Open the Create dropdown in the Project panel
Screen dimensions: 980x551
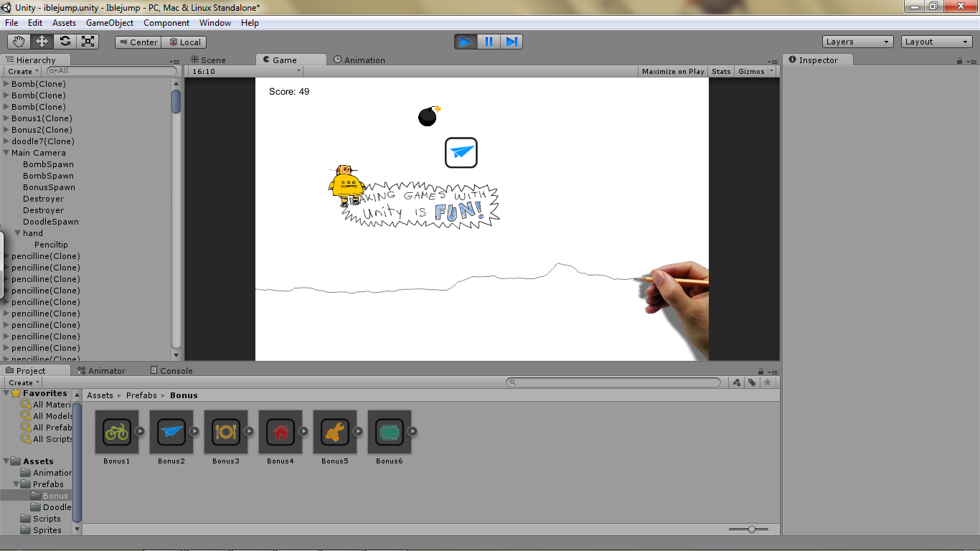click(x=23, y=382)
